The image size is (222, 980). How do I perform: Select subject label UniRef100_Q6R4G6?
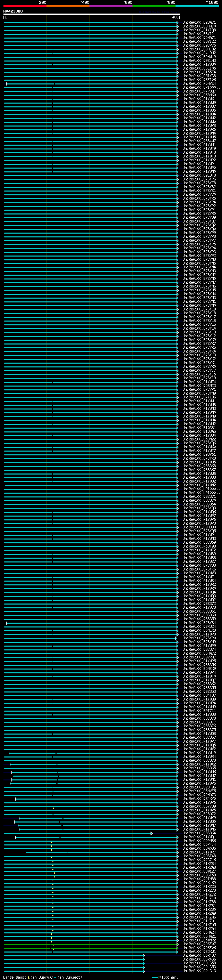[199, 959]
